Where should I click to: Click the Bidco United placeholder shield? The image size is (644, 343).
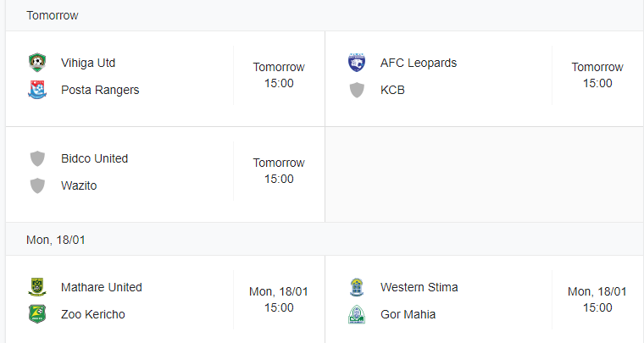click(x=37, y=158)
